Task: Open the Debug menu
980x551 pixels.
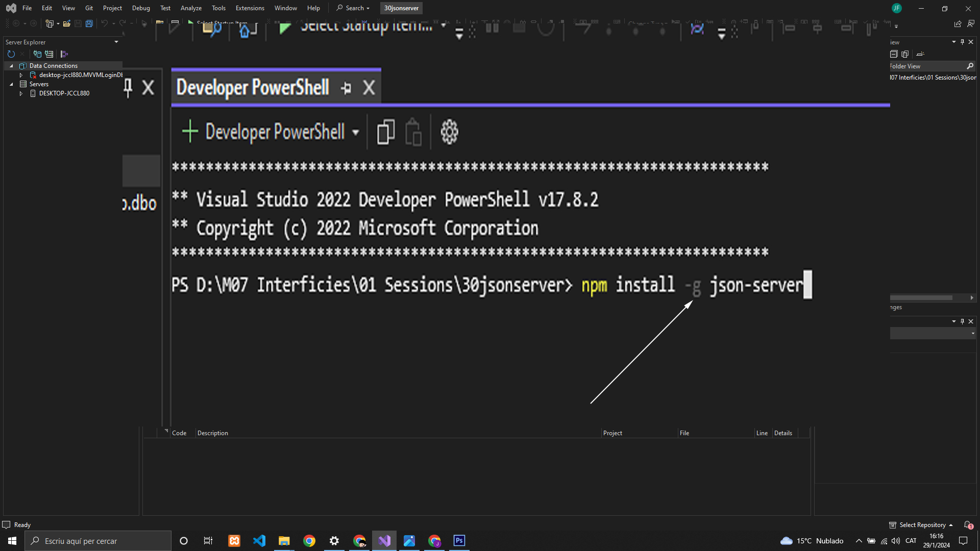Action: 141,8
